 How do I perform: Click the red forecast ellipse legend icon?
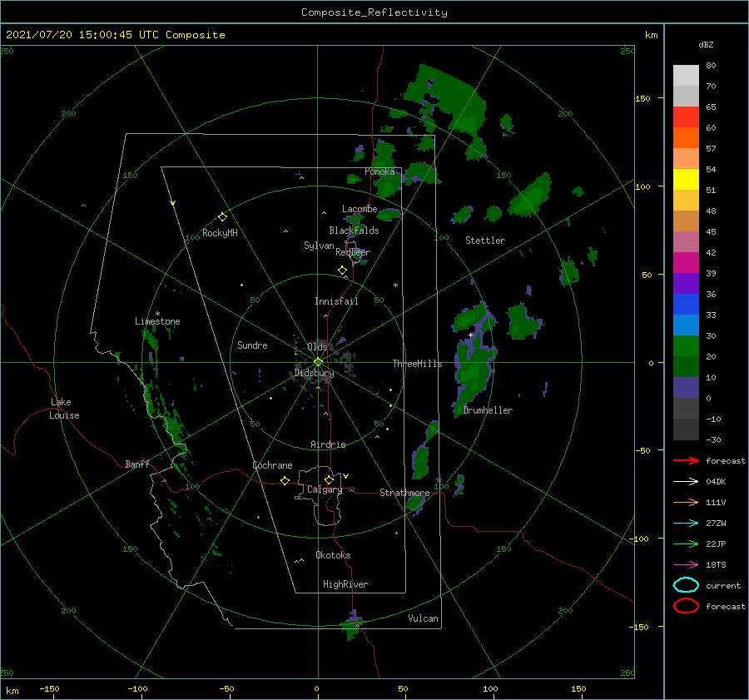click(686, 606)
